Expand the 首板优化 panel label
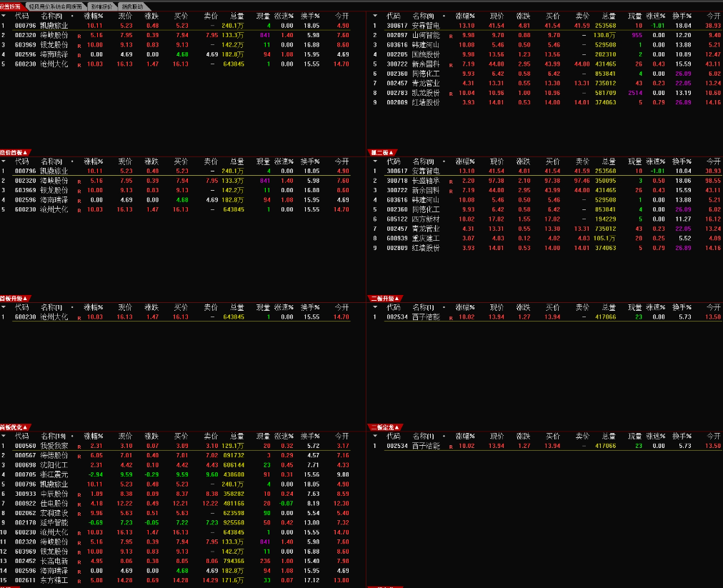Image resolution: width=723 pixels, height=588 pixels. point(15,427)
